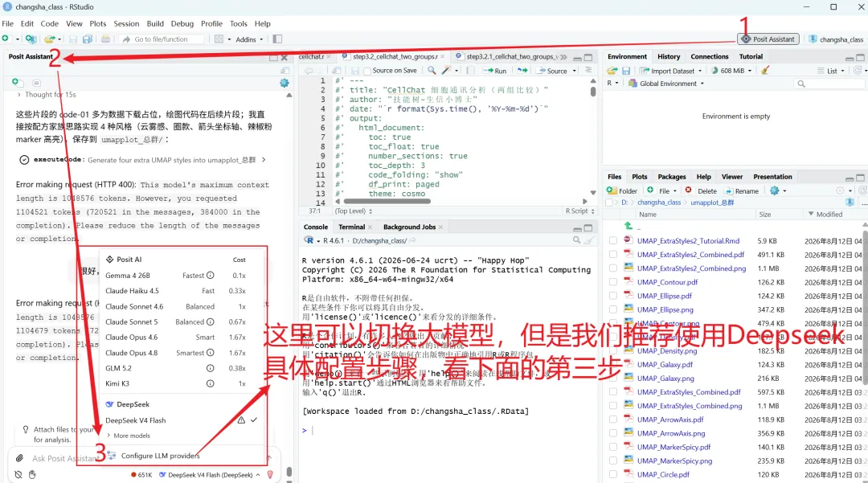Toggle the Source on Save checkbox

367,71
